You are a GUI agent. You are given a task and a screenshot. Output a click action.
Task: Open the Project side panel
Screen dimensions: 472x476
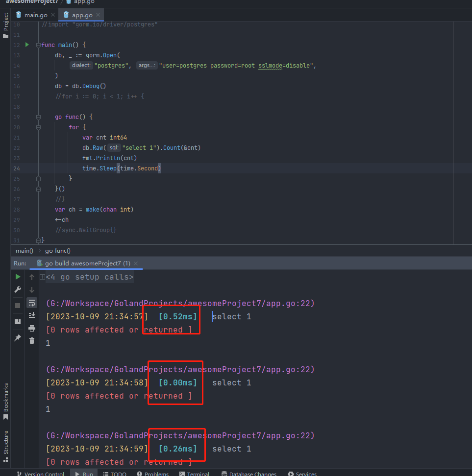click(6, 22)
